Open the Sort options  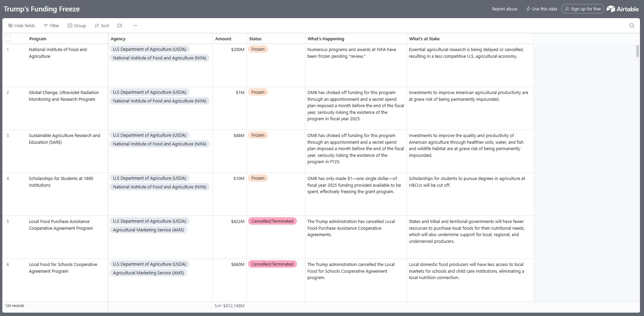coord(102,26)
